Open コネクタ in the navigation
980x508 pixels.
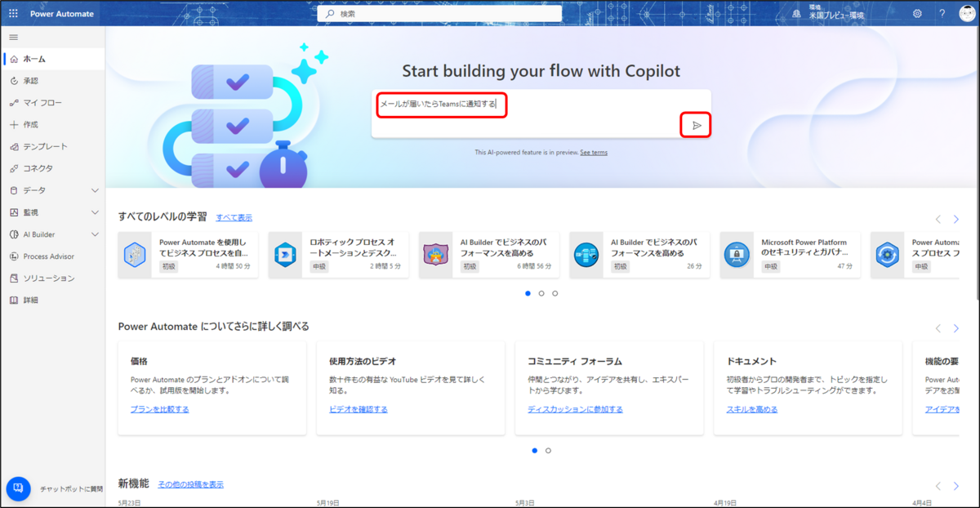click(x=53, y=168)
